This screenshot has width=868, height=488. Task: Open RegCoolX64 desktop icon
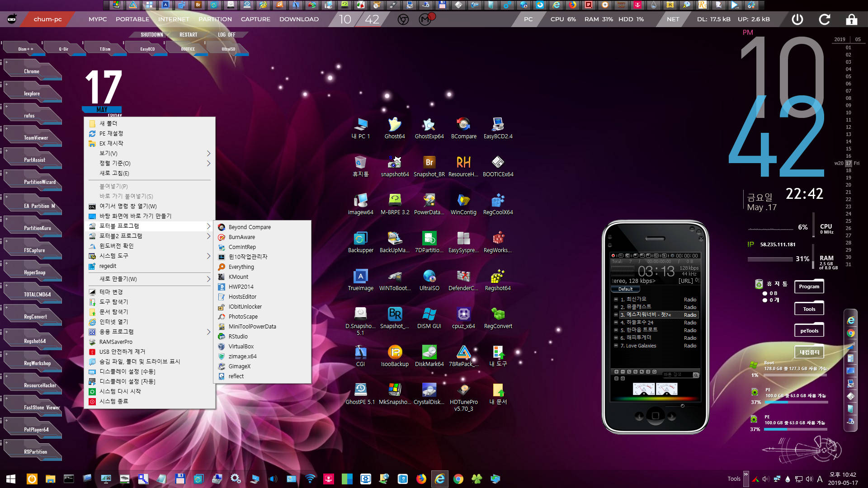(498, 204)
